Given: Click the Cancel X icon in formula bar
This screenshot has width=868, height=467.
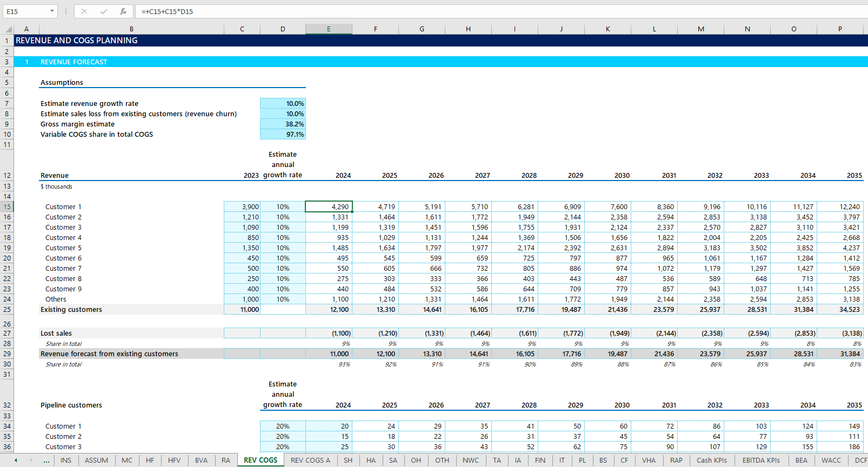Looking at the screenshot, I should point(84,11).
